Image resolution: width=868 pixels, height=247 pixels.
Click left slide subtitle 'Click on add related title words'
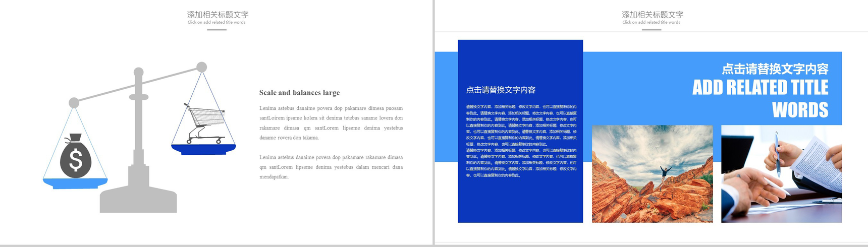[216, 22]
